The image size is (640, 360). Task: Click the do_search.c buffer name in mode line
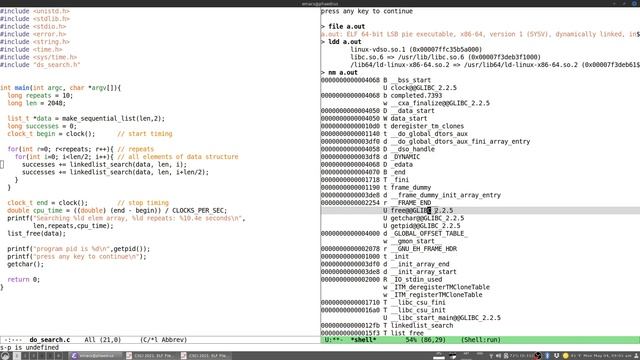[49, 340]
